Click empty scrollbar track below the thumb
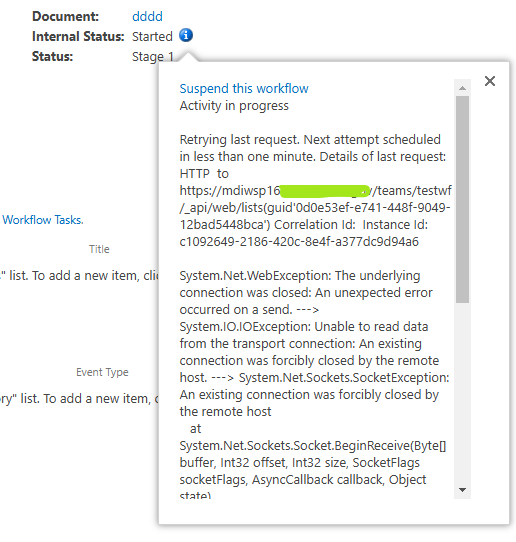This screenshot has height=542, width=516. click(x=462, y=392)
